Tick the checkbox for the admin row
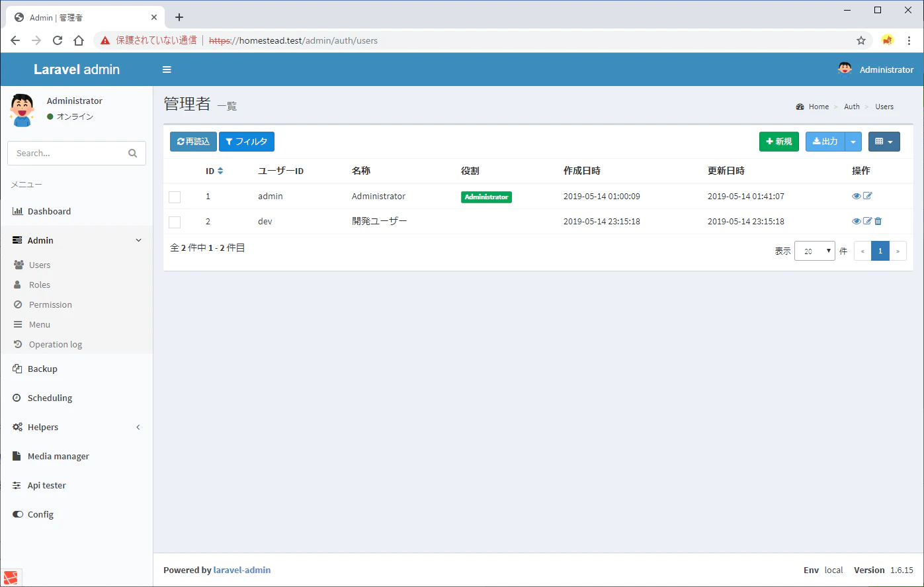The height and width of the screenshot is (587, 924). (175, 197)
